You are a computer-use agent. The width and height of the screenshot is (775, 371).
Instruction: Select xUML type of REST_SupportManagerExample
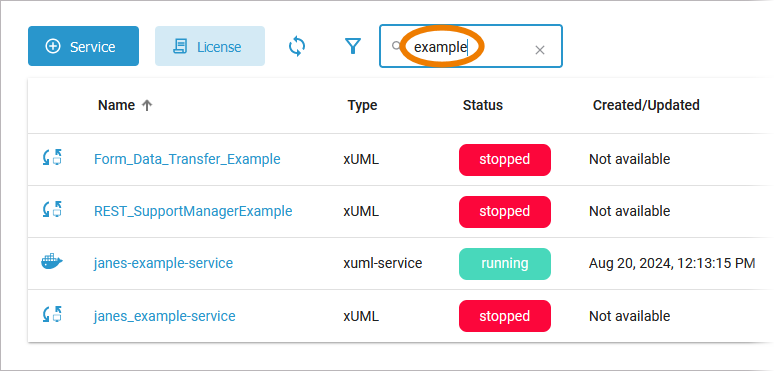click(361, 211)
